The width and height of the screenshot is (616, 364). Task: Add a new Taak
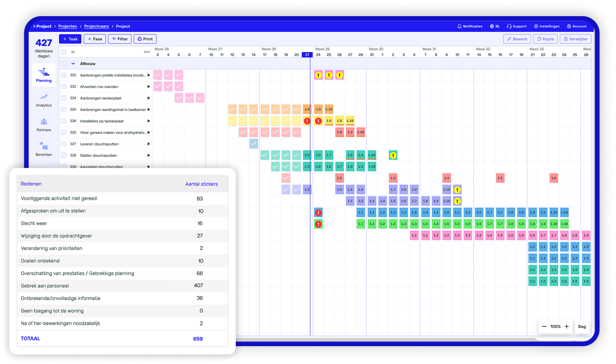coord(70,39)
